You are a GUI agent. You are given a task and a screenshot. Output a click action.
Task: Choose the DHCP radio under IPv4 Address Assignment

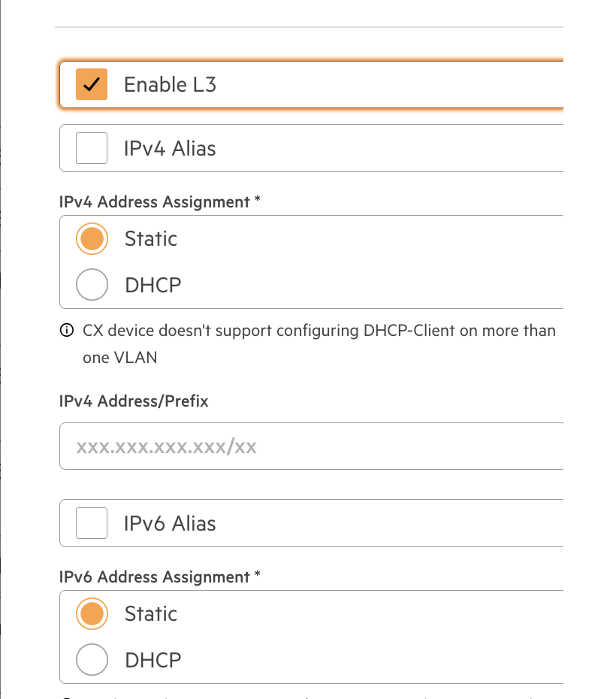coord(92,284)
